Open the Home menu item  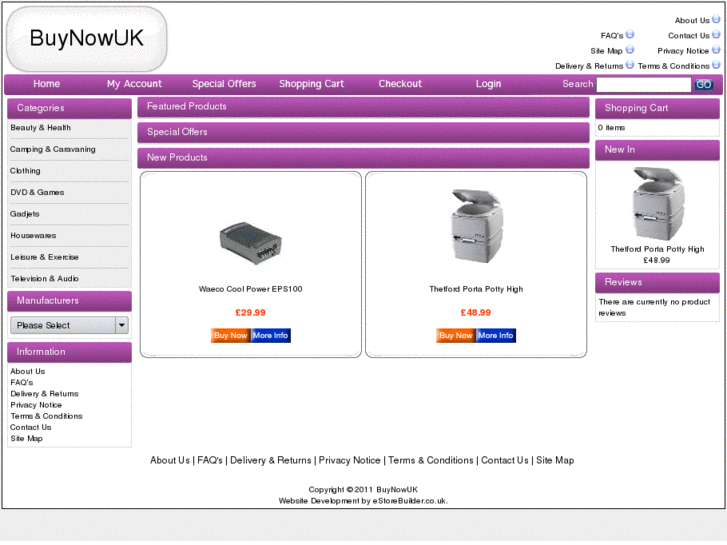coord(46,84)
